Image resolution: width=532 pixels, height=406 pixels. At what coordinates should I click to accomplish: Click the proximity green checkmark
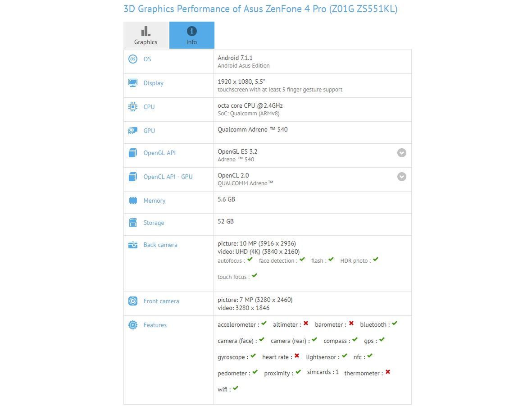tap(298, 372)
